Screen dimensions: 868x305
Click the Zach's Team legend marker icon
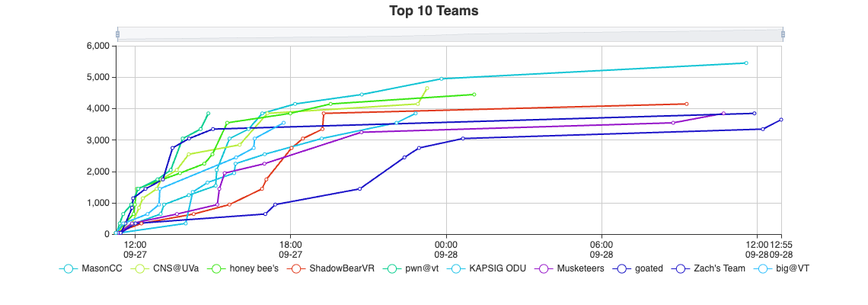point(681,268)
